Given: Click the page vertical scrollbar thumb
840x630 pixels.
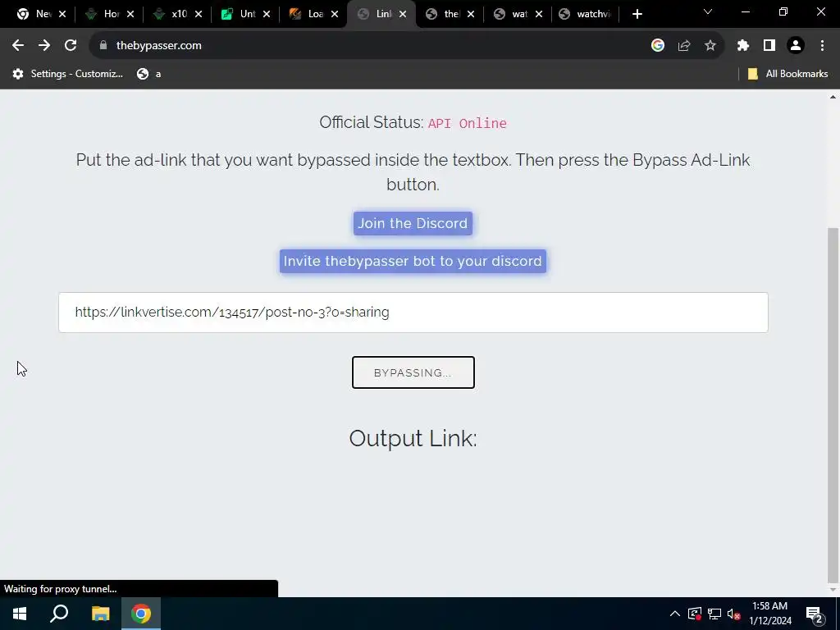Looking at the screenshot, I should click(x=833, y=404).
